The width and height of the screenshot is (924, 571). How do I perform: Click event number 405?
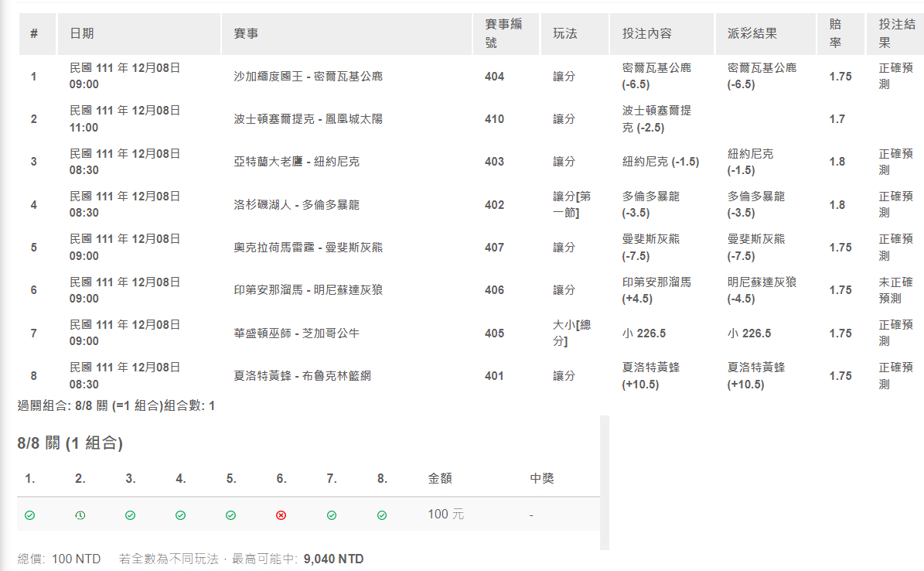(494, 333)
